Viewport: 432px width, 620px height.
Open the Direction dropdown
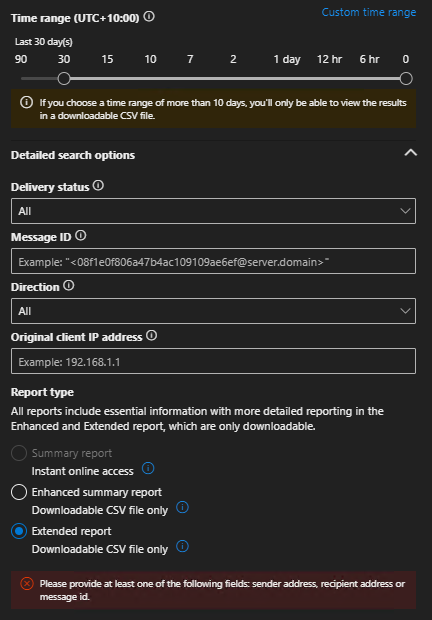coord(213,311)
